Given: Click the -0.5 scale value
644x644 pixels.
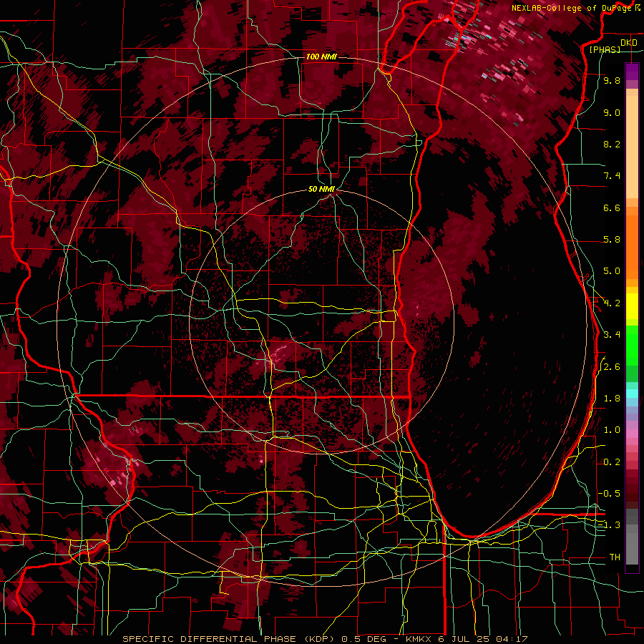Looking at the screenshot, I should coord(609,494).
